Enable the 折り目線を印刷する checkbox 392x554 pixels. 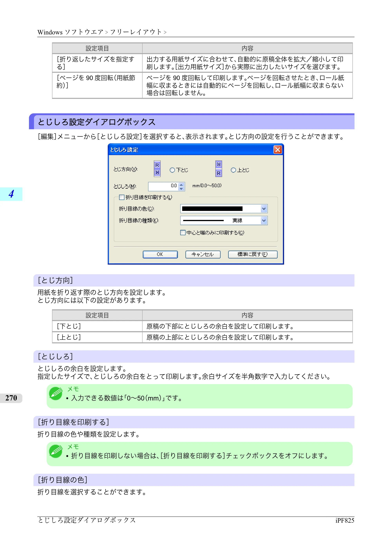(x=122, y=197)
